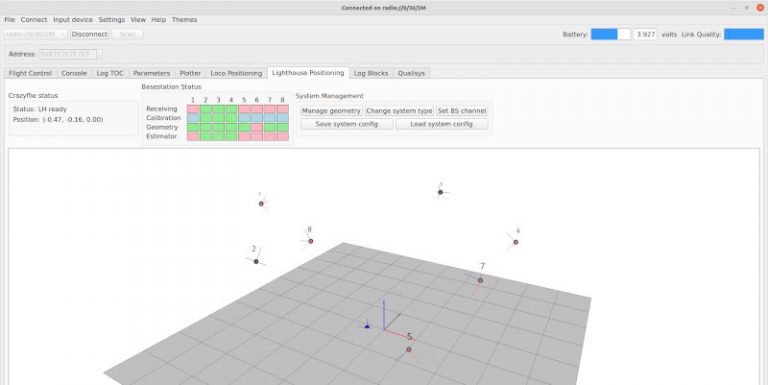Click Calibration status cell for basestation 1
Viewport: 768px width, 385px height.
193,118
